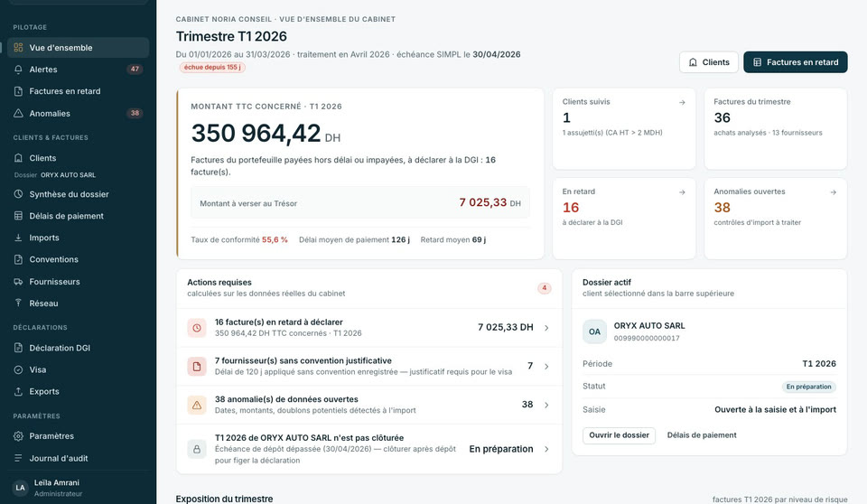
Task: Click the clock icon beside 16 facture(s) en retard
Action: tap(197, 328)
